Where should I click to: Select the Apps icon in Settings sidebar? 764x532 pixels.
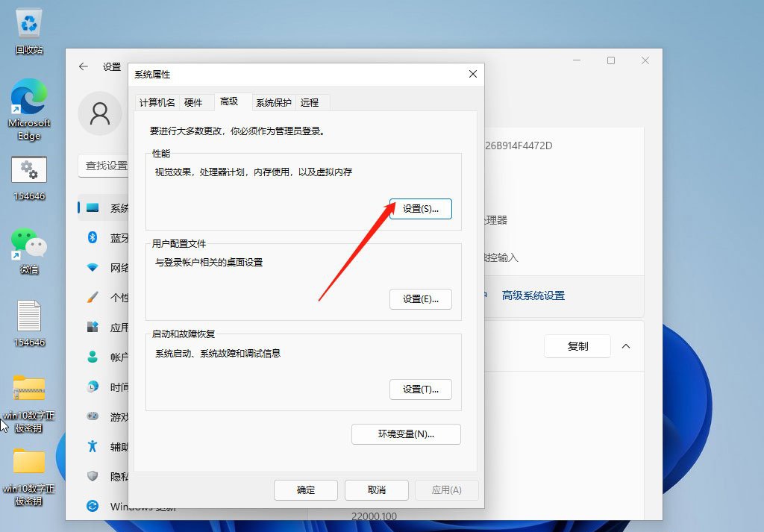tap(93, 327)
